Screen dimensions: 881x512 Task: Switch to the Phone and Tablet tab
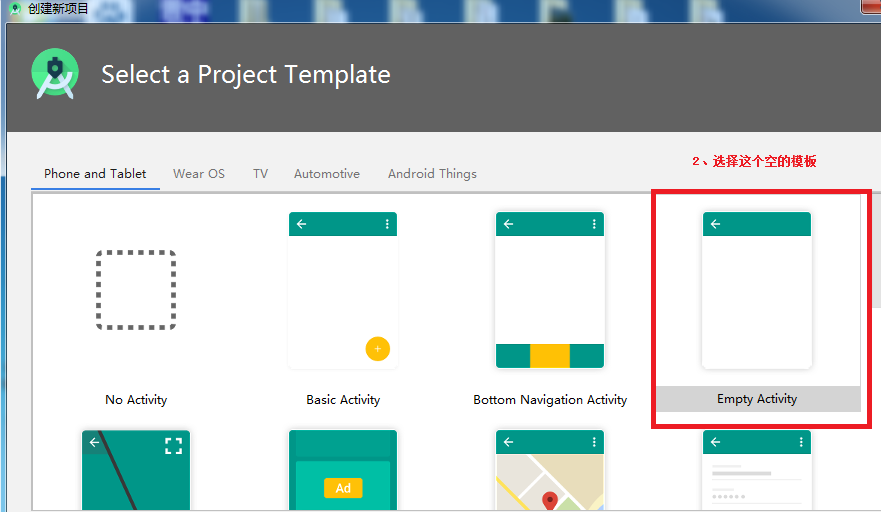click(x=95, y=174)
